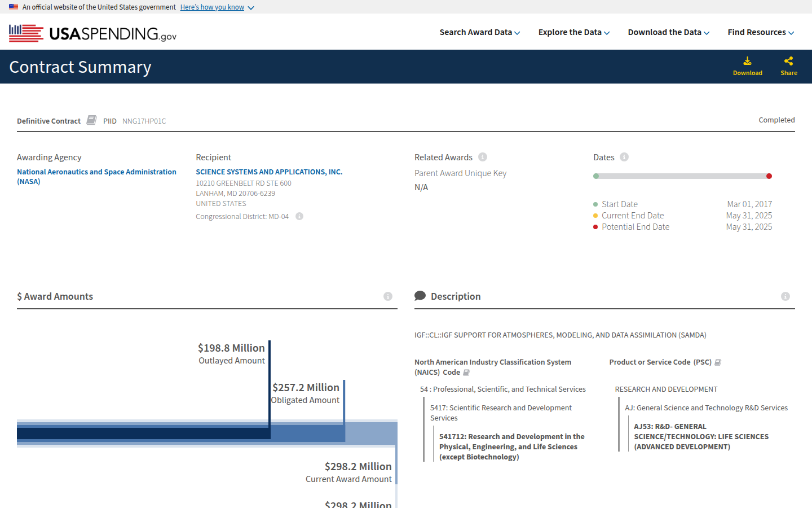Viewport: 812px width, 508px height.
Task: Click info icon in Description header
Action: tap(785, 296)
